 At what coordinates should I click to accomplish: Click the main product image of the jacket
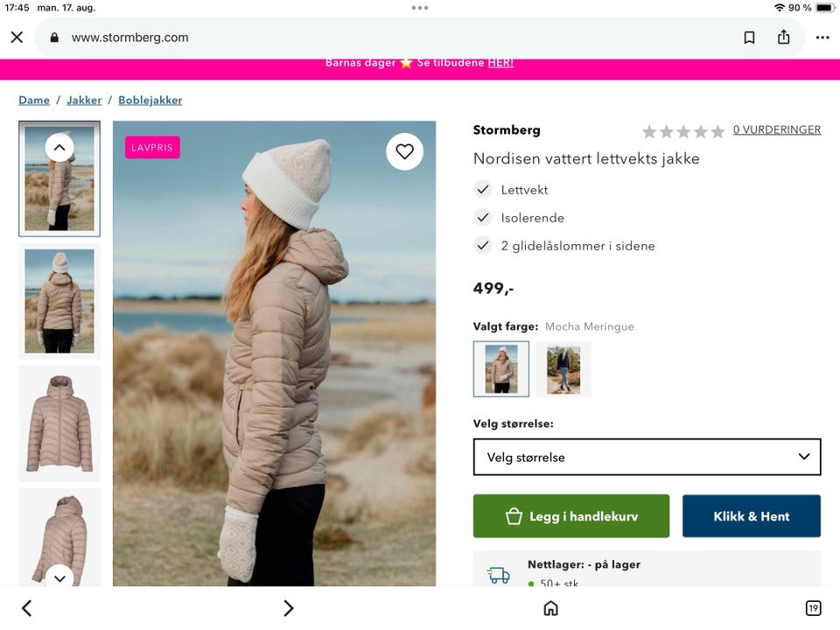pyautogui.click(x=274, y=353)
